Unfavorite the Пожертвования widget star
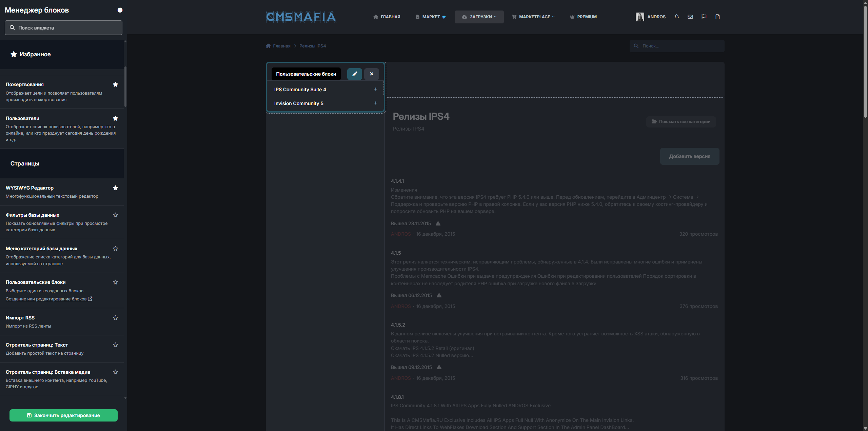Image resolution: width=868 pixels, height=431 pixels. pyautogui.click(x=115, y=84)
